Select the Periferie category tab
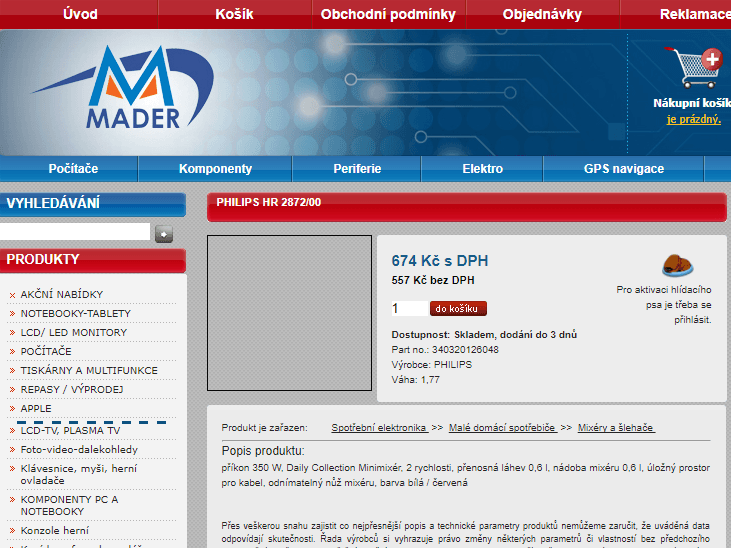 [x=357, y=168]
